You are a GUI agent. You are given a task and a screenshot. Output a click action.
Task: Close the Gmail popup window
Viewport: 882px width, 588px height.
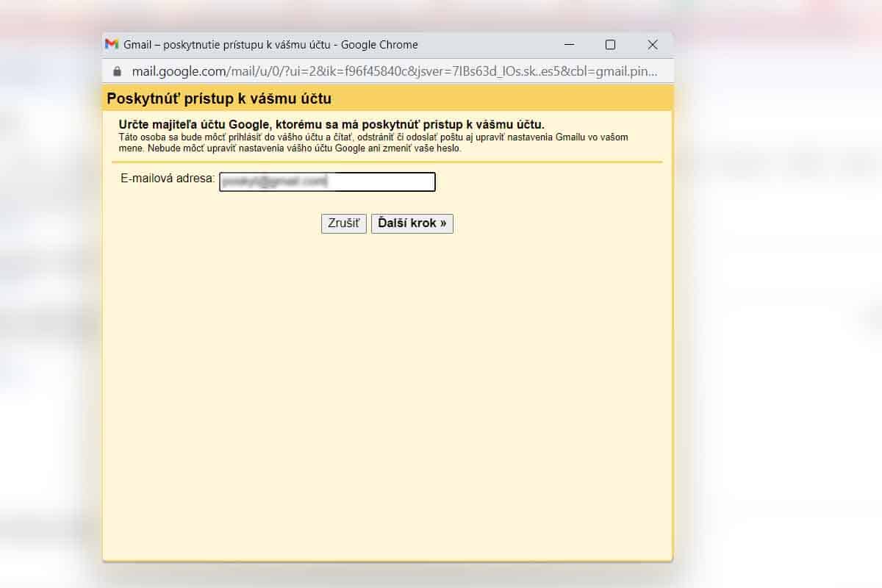pyautogui.click(x=653, y=45)
